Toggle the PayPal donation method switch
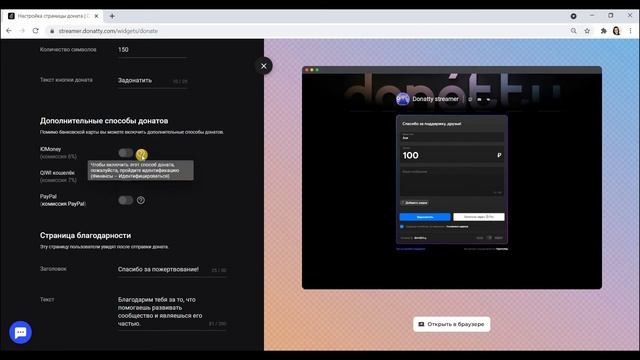This screenshot has width=640, height=360. coord(126,200)
